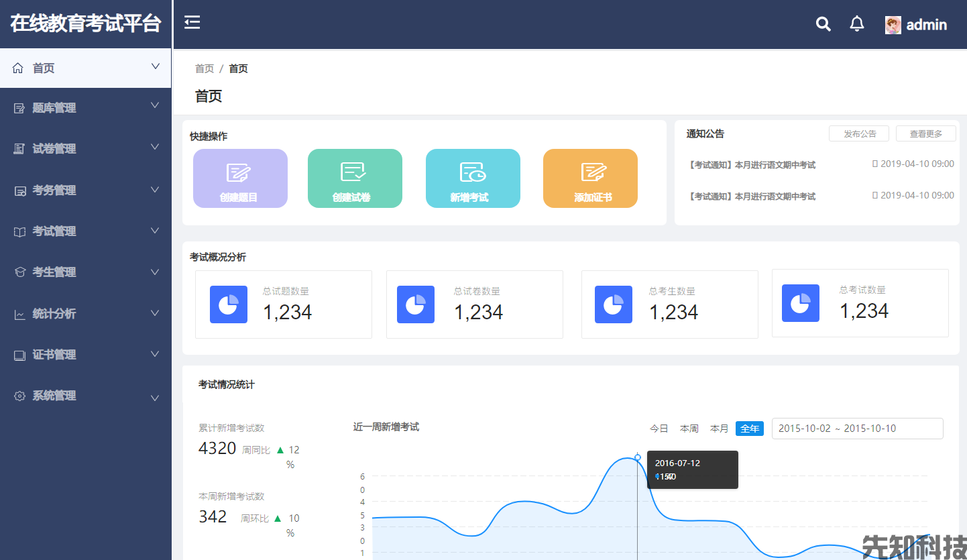The image size is (967, 560).
Task: Click the admin avatar picture
Action: (x=893, y=25)
